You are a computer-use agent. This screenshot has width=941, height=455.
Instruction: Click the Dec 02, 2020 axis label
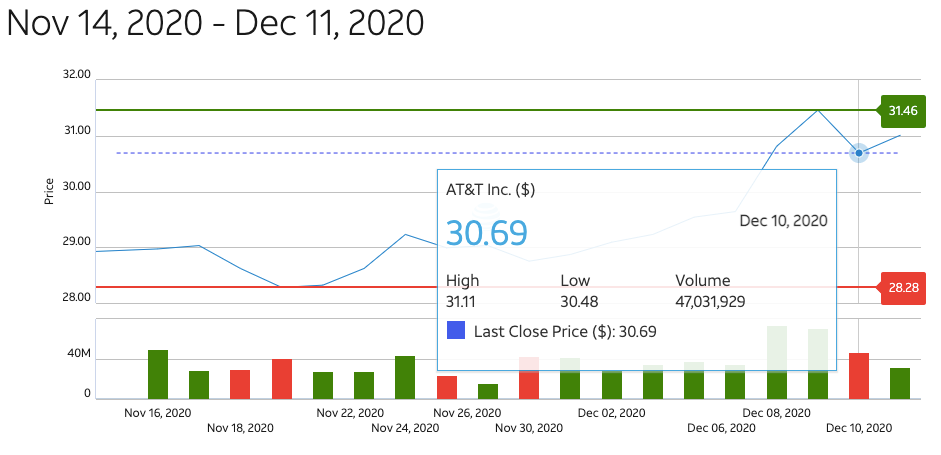[611, 412]
